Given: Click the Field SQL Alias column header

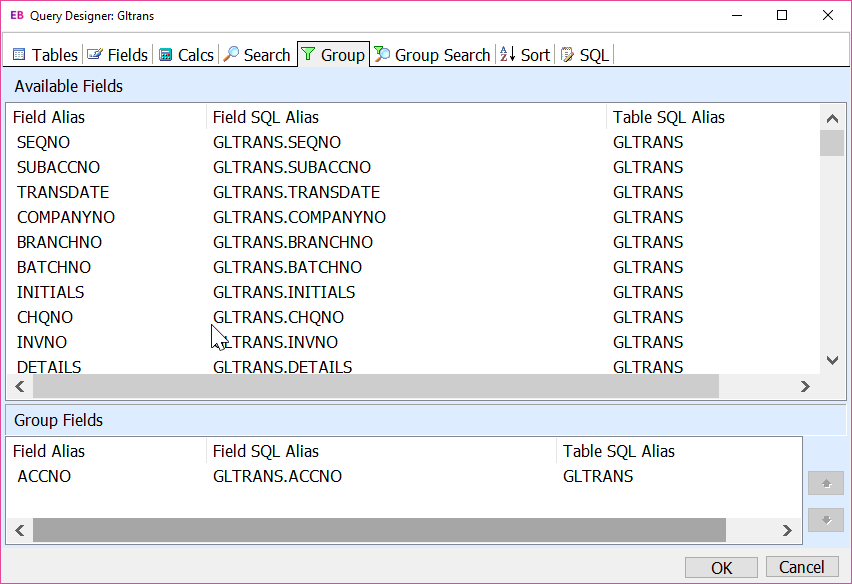Looking at the screenshot, I should click(266, 117).
